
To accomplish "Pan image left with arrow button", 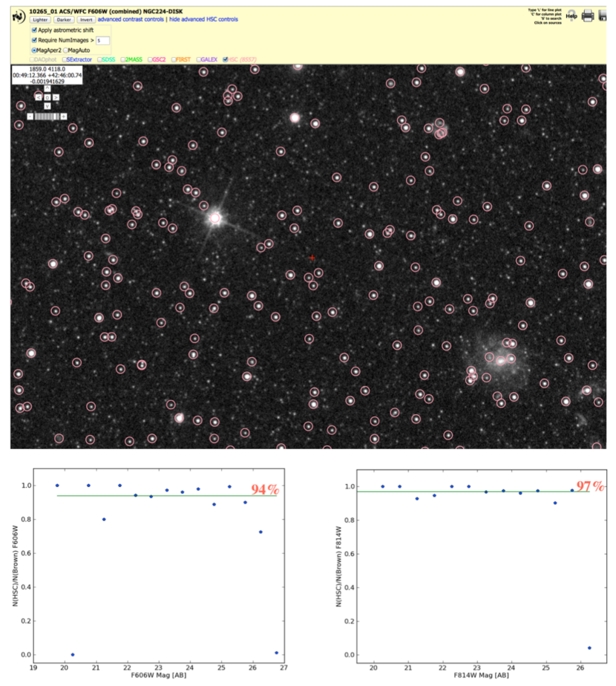I will pyautogui.click(x=38, y=97).
